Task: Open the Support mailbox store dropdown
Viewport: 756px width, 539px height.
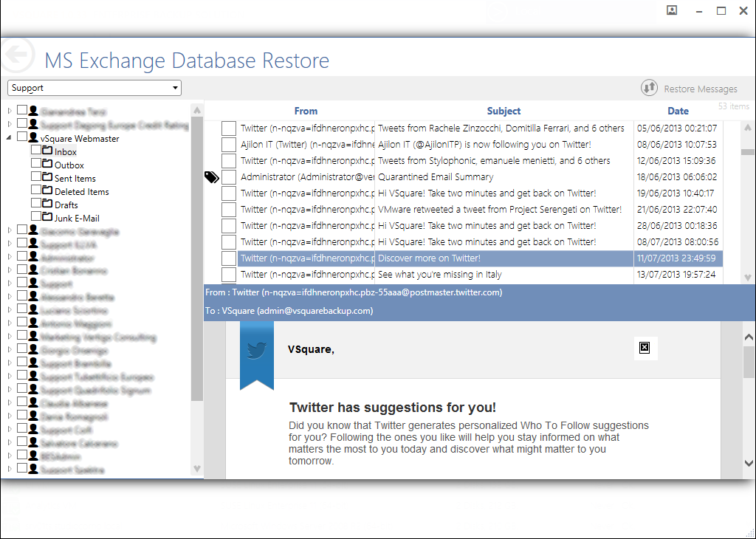Action: (x=94, y=88)
